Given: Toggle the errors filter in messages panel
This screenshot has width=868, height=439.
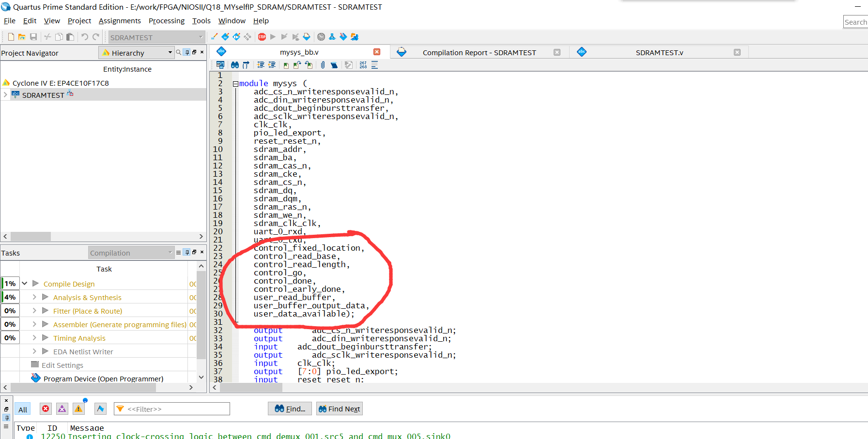Looking at the screenshot, I should pos(46,409).
